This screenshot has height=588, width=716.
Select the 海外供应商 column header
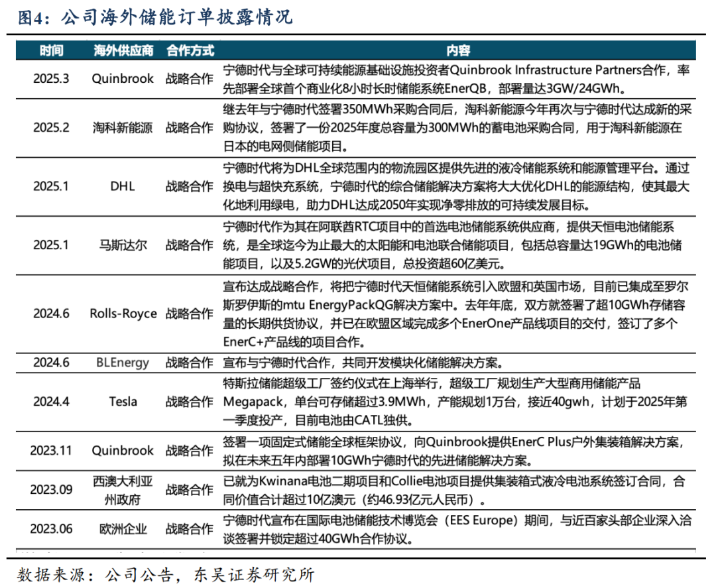(123, 50)
